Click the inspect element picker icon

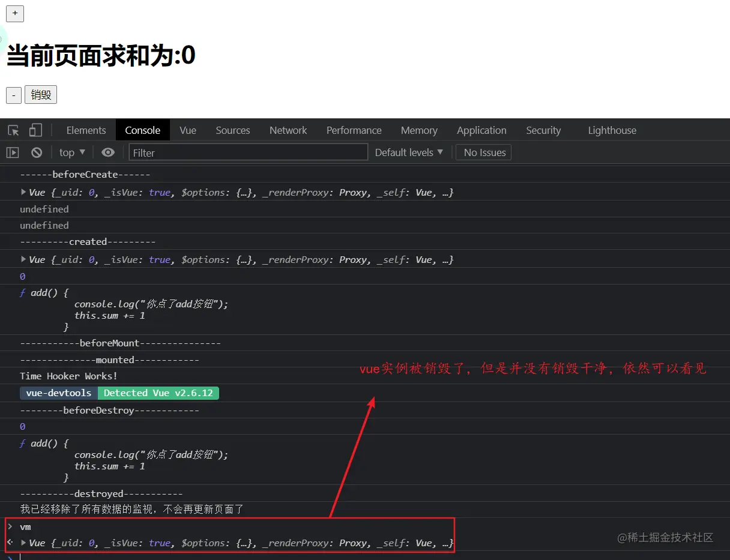(13, 130)
